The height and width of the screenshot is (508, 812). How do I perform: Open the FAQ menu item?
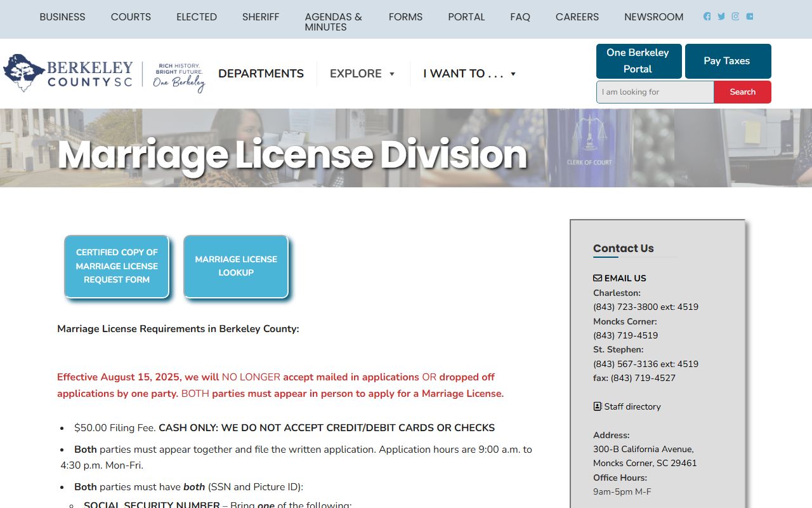(x=520, y=17)
